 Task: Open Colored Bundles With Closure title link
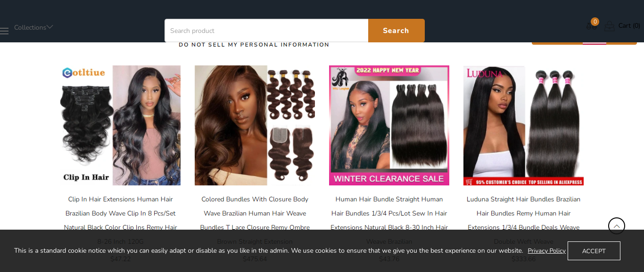255,220
